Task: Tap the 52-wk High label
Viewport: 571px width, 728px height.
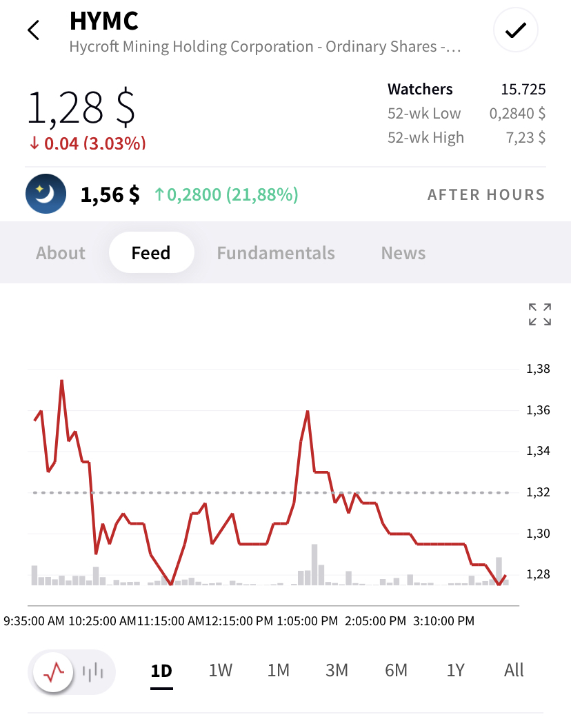Action: tap(425, 137)
